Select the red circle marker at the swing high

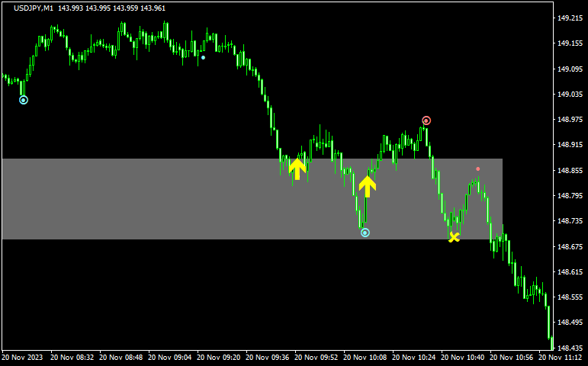point(426,120)
